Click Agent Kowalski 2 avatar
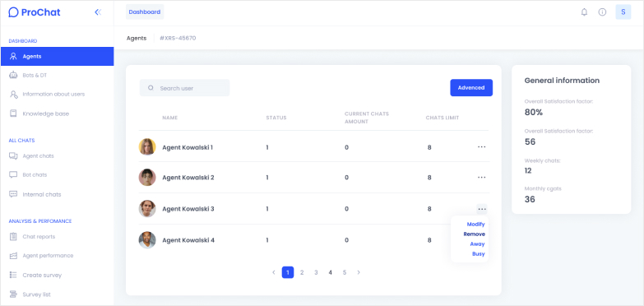 point(147,178)
